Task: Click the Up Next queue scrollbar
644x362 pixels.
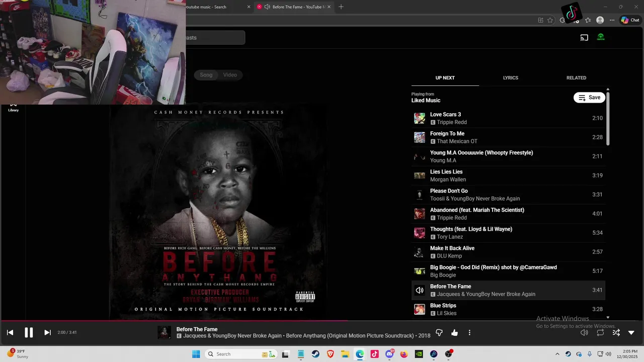Action: 608,119
